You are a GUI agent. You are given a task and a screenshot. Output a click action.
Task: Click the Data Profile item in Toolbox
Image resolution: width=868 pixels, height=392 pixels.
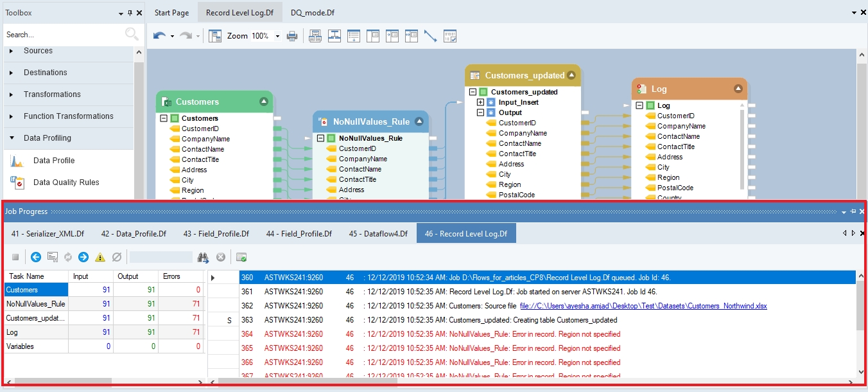point(54,161)
